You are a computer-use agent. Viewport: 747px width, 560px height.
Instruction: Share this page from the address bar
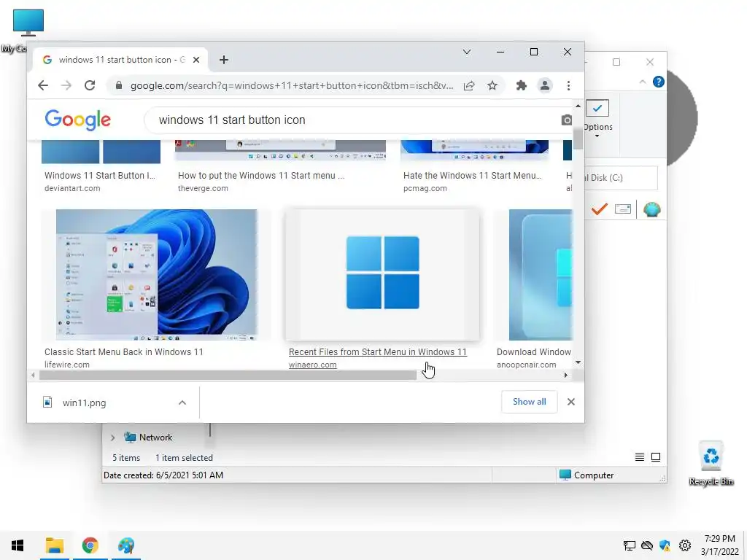[469, 86]
